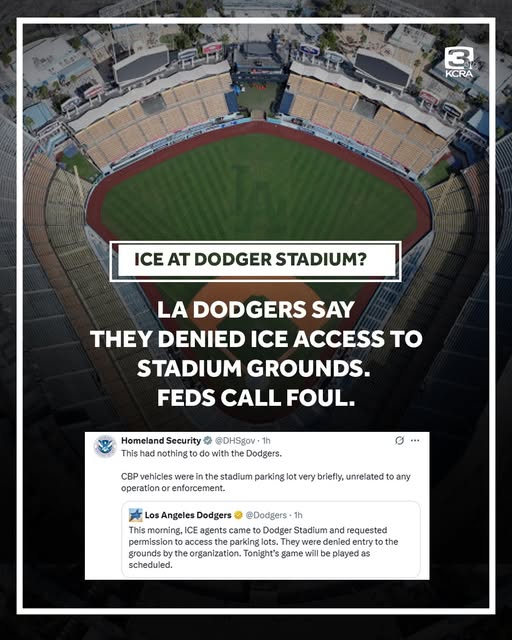Click the DHS tweet's 1h timestamp
The height and width of the screenshot is (640, 512).
pos(266,440)
